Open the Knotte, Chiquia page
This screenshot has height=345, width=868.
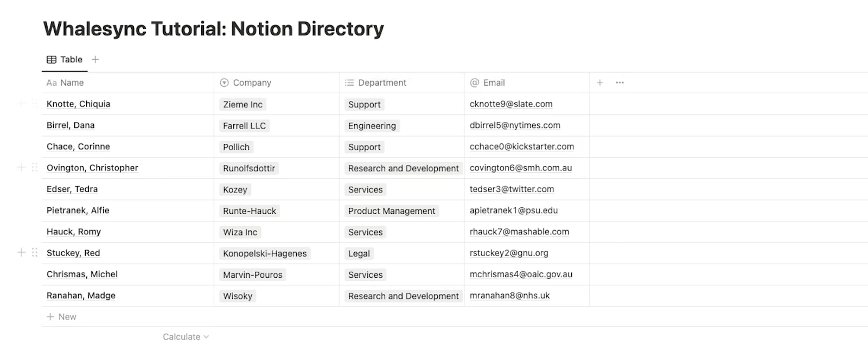click(x=78, y=104)
